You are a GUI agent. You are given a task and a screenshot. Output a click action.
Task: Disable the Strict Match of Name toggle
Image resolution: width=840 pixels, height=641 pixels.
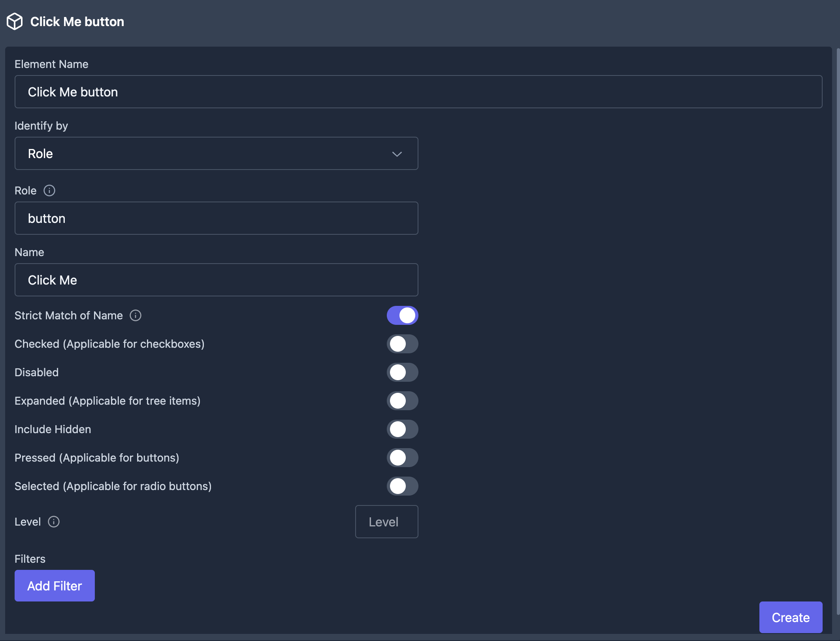click(x=402, y=315)
